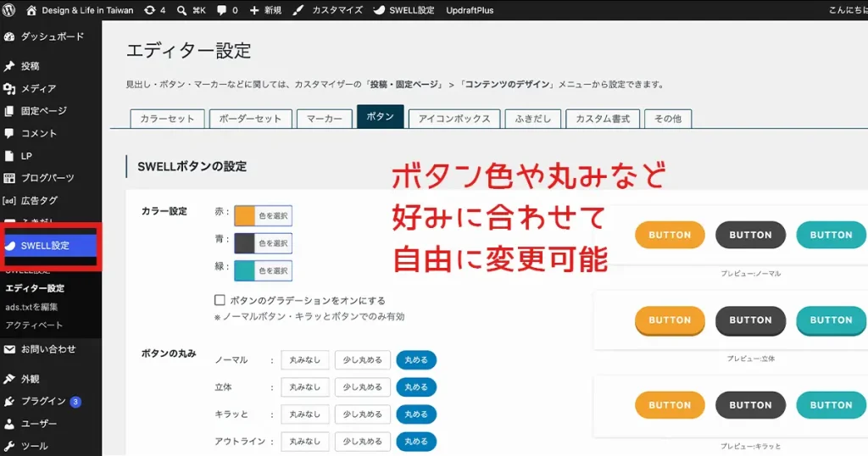Open the 青 color swatch picker
Image resolution: width=868 pixels, height=456 pixels.
point(264,243)
